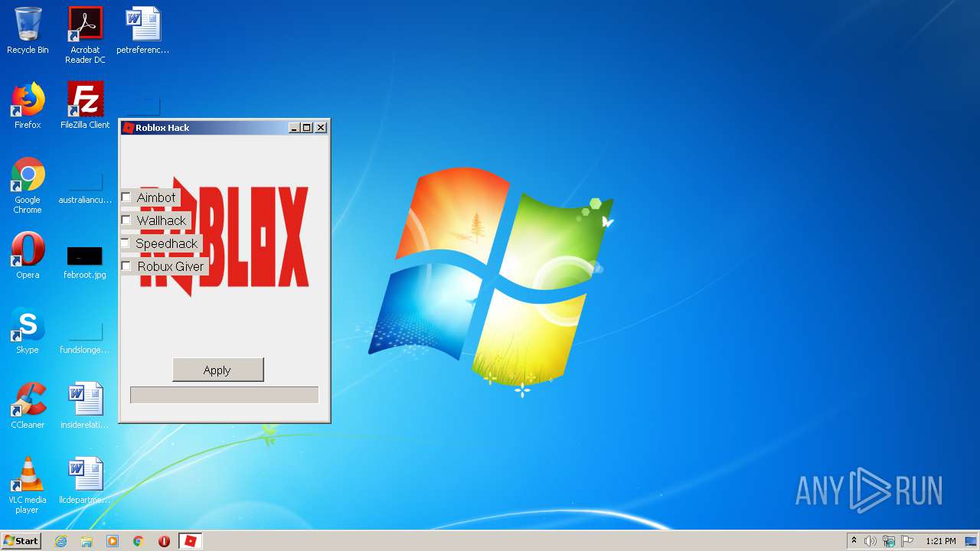Check the Robux Giver option
The height and width of the screenshot is (551, 980).
coord(126,266)
